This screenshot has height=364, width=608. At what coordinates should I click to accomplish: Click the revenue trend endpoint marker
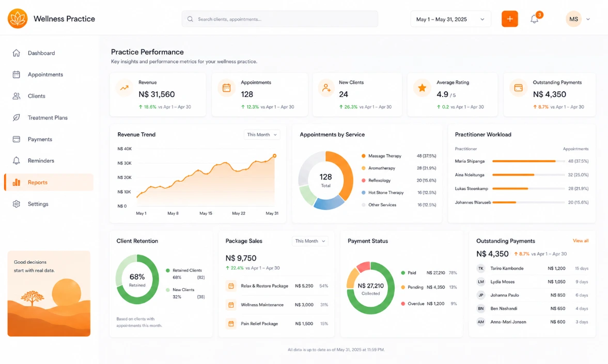pyautogui.click(x=274, y=156)
